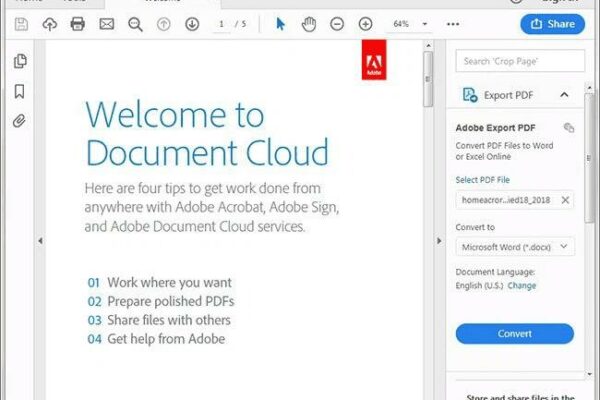Collapse left navigation pane arrow
Viewport: 600px width, 400px height.
click(x=40, y=241)
